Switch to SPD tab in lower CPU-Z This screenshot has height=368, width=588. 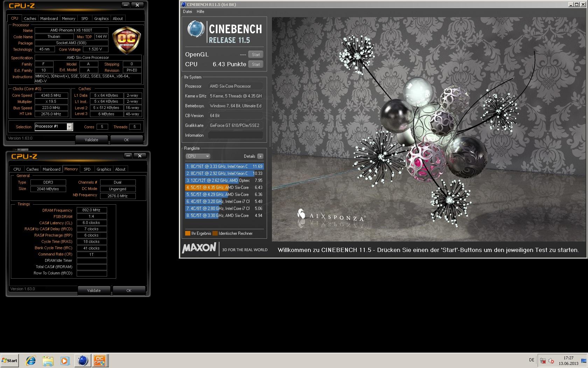click(x=87, y=169)
